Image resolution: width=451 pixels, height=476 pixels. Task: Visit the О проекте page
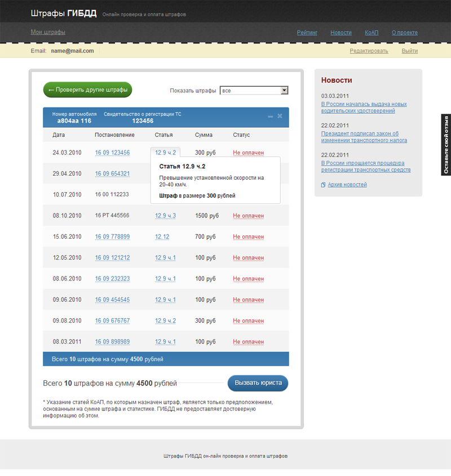coord(405,33)
